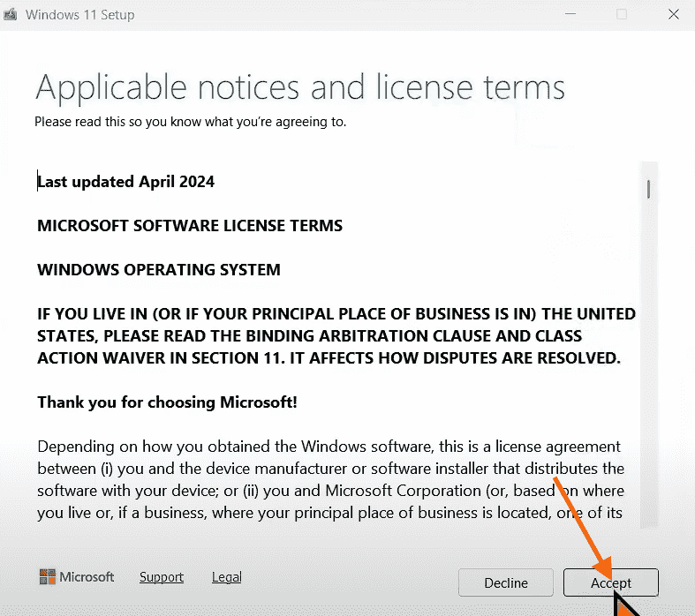This screenshot has width=695, height=616.
Task: Click the "WINDOWS OPERATING SYSTEM" line
Action: coord(159,270)
